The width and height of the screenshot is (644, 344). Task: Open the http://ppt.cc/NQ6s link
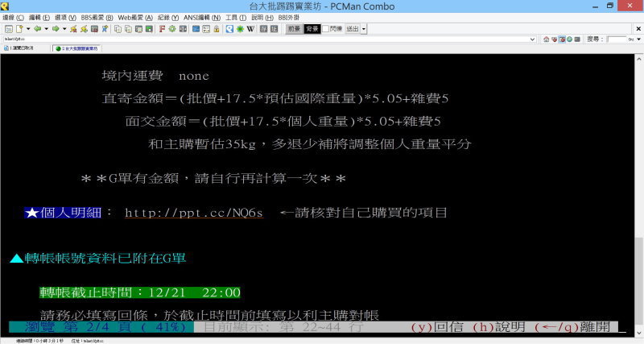[x=193, y=213]
